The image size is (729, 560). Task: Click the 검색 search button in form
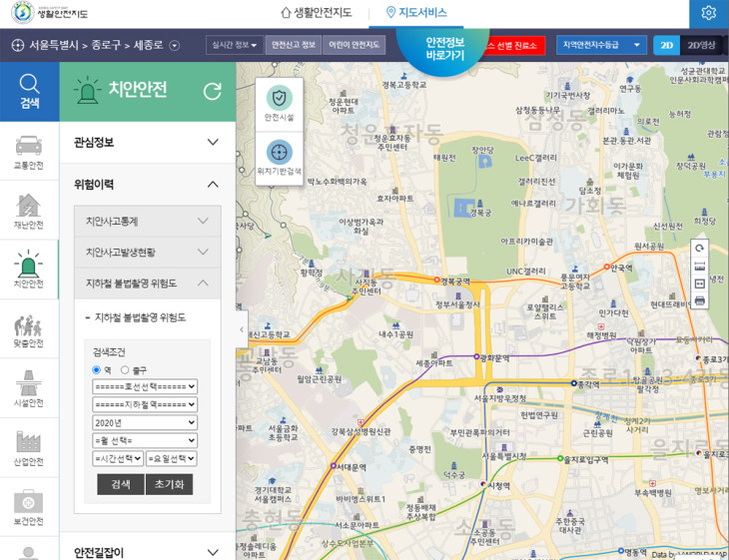121,484
